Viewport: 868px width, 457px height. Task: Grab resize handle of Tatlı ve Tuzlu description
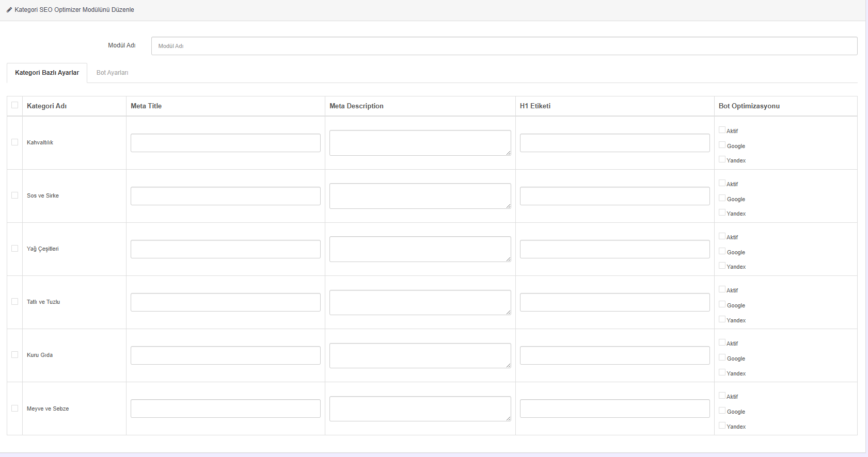click(x=508, y=312)
